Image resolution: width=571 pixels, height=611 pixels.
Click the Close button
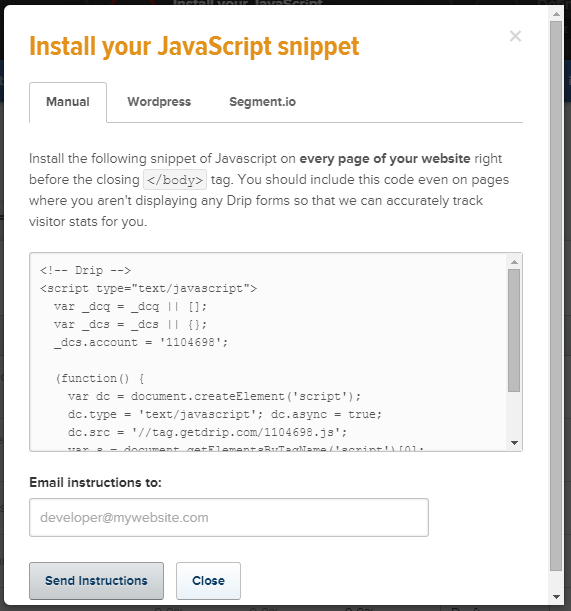coord(208,581)
